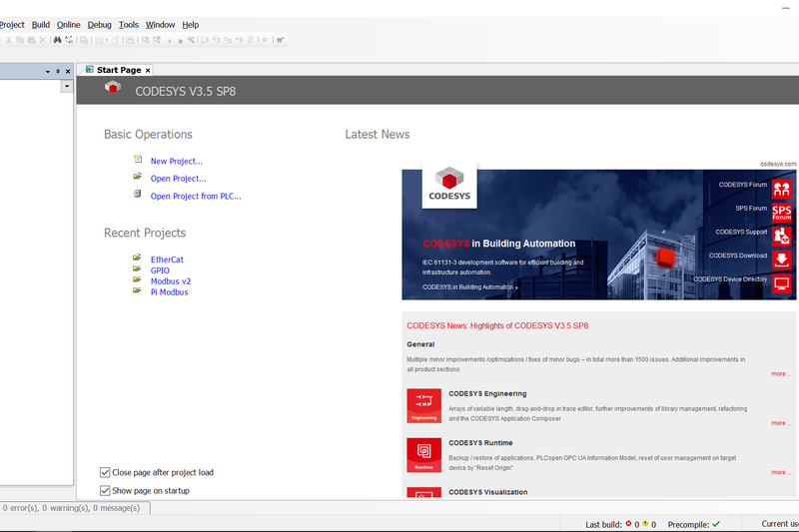Click the shopping cart Store toolbar icon
This screenshot has width=799, height=532.
(x=280, y=40)
